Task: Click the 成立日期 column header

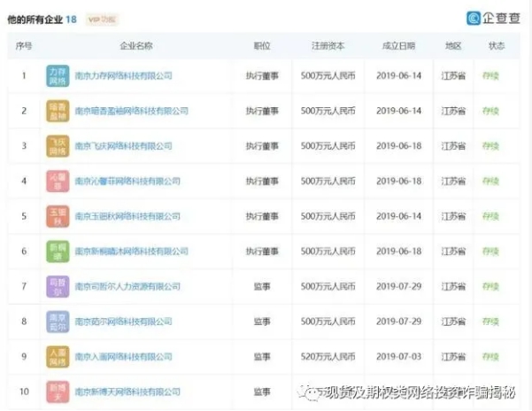Action: coord(397,45)
